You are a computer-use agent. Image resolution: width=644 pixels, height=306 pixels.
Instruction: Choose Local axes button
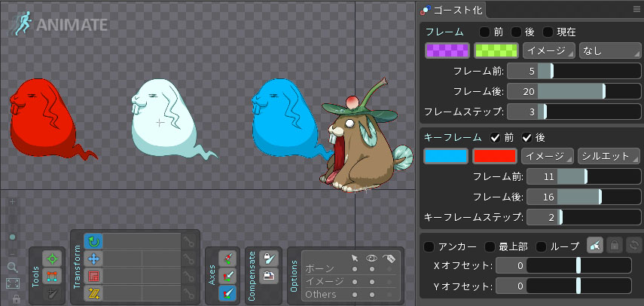click(227, 259)
